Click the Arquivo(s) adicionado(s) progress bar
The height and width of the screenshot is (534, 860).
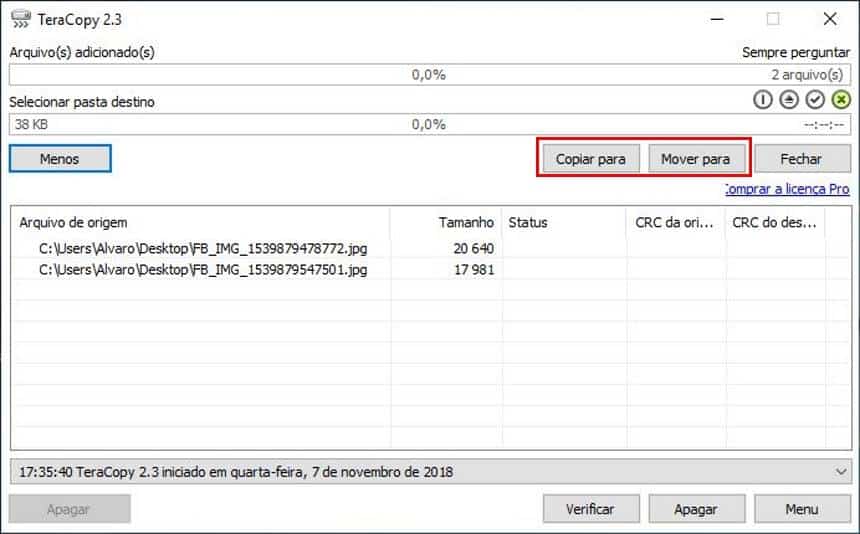(x=429, y=75)
